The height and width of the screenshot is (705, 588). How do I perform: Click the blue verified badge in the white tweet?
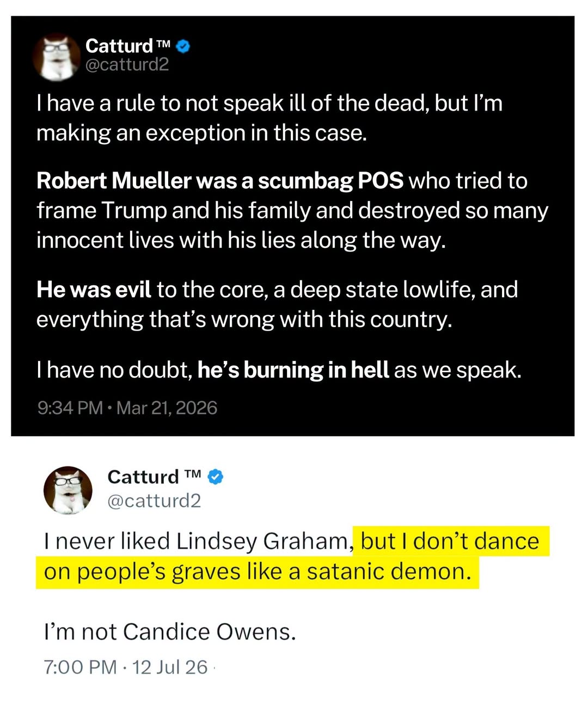[x=216, y=477]
